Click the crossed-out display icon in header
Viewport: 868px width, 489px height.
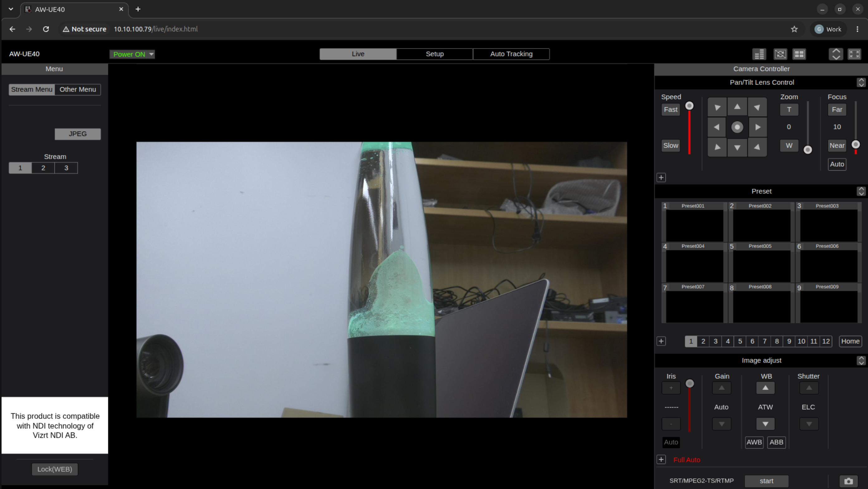(780, 54)
